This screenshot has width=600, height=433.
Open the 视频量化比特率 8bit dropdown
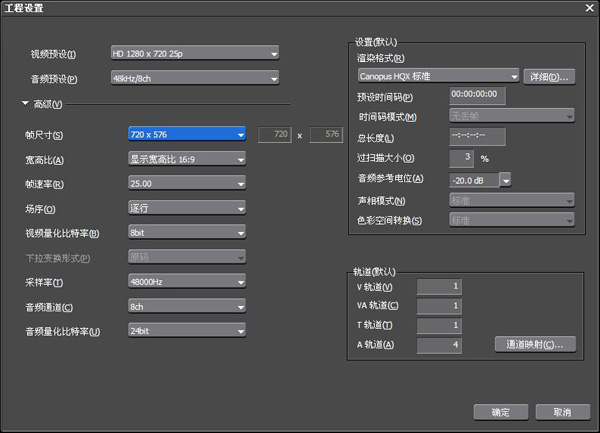click(x=187, y=233)
